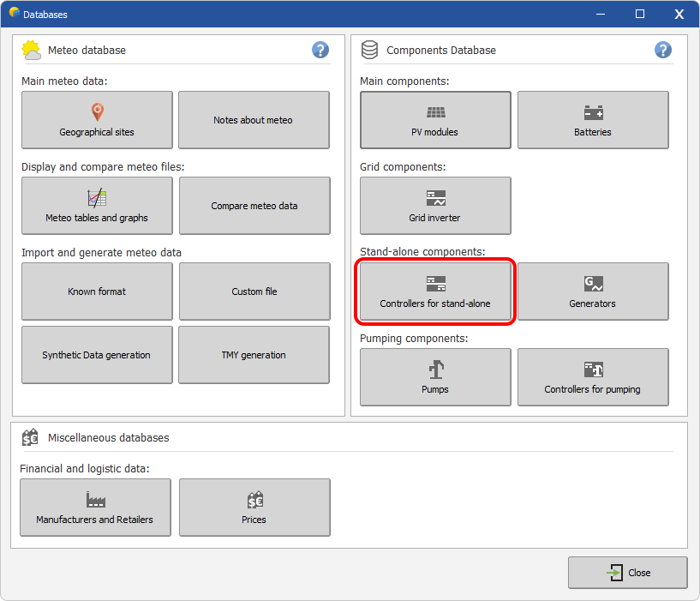
Task: Launch TMY generation
Action: 254,355
